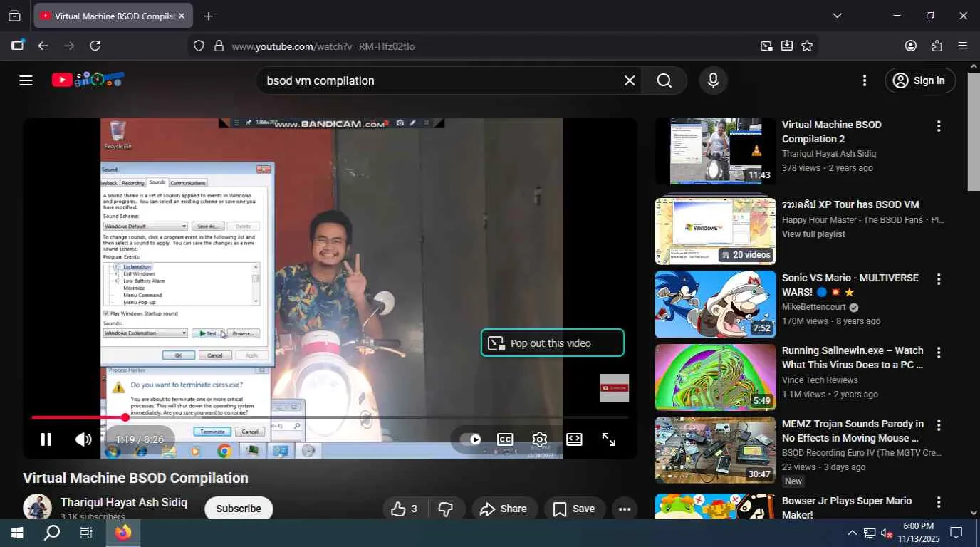Image resolution: width=980 pixels, height=547 pixels.
Task: Open the tracking protection shield icon
Action: [199, 46]
